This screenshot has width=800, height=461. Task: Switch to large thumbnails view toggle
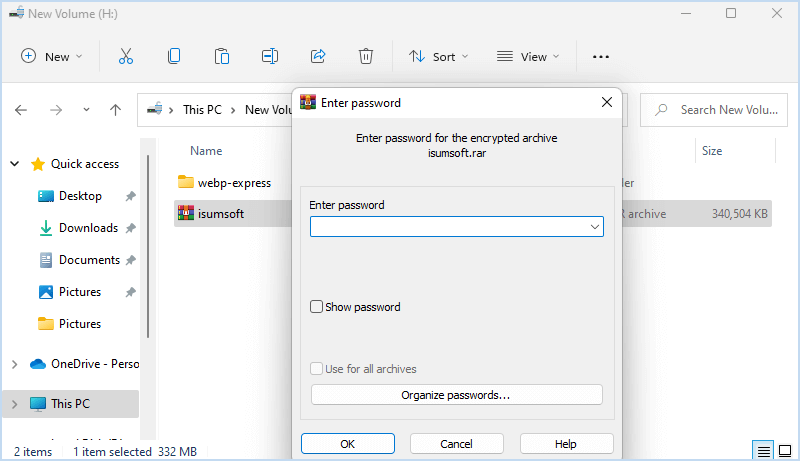pyautogui.click(x=785, y=451)
